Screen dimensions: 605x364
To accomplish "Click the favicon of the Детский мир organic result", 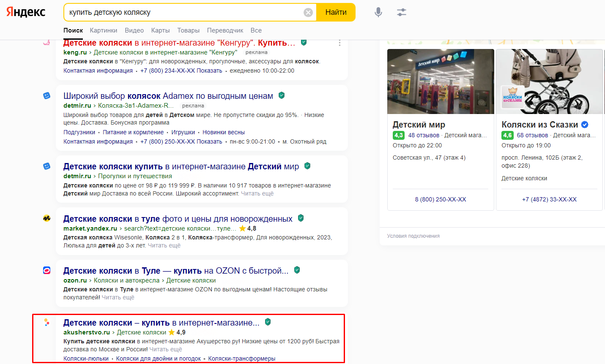I will 47,166.
